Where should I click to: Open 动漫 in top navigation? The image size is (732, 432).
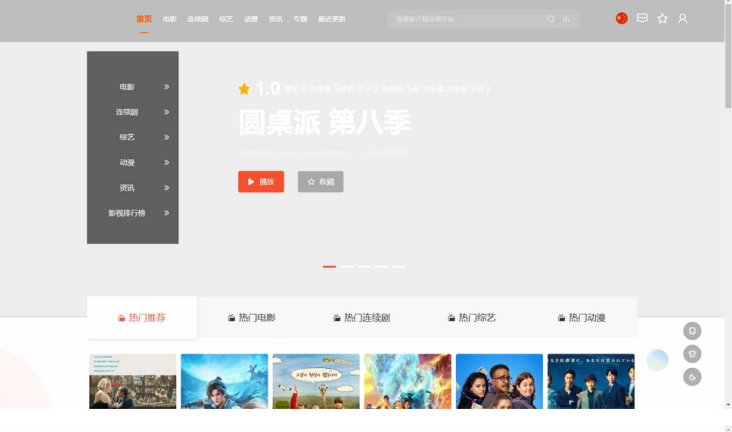251,19
